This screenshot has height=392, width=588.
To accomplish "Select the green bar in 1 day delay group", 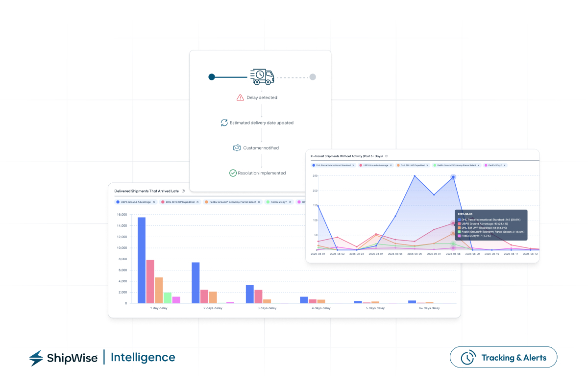I will [x=168, y=298].
